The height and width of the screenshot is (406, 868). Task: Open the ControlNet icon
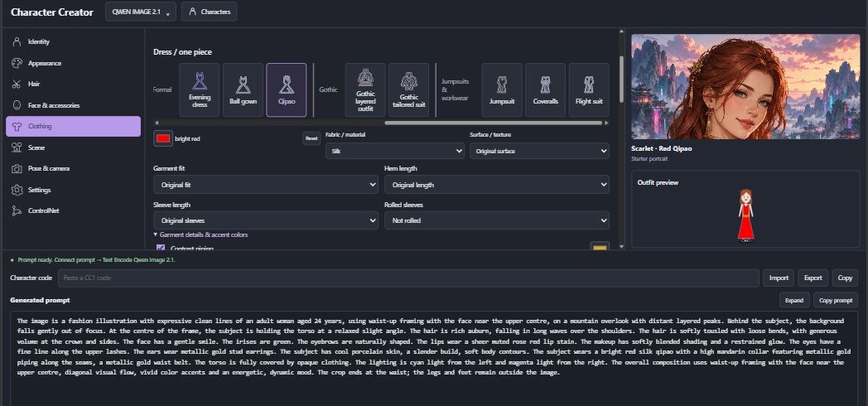(17, 211)
